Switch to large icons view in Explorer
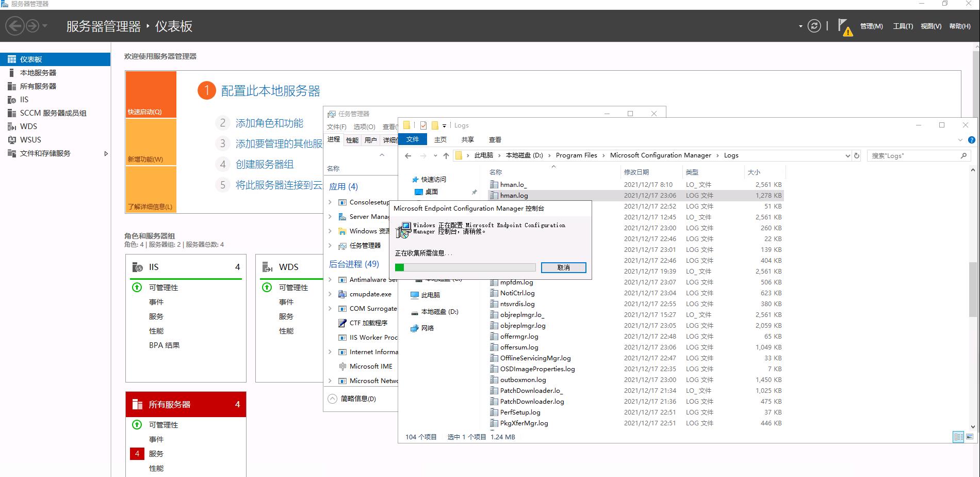 pyautogui.click(x=970, y=437)
